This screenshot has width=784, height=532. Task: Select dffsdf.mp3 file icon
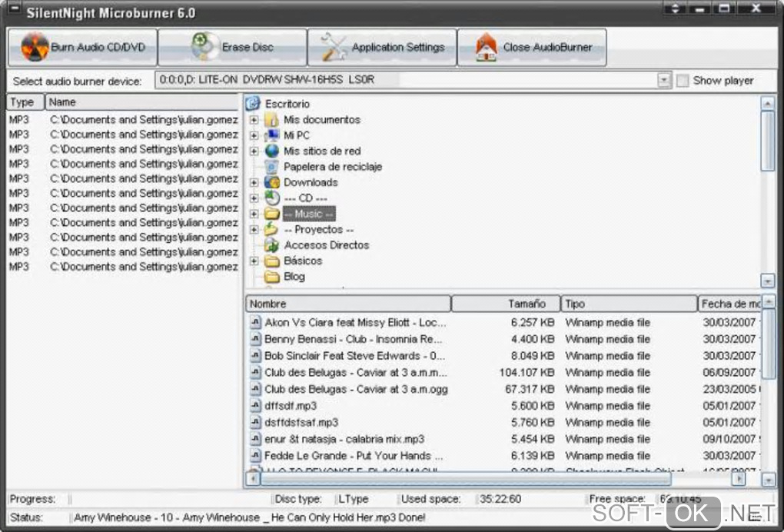255,405
